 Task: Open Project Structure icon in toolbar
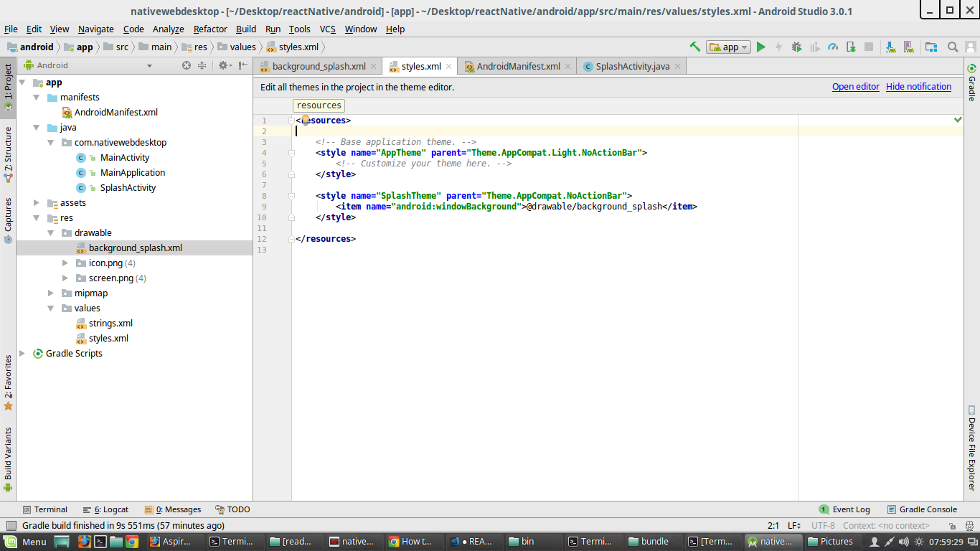tap(931, 47)
